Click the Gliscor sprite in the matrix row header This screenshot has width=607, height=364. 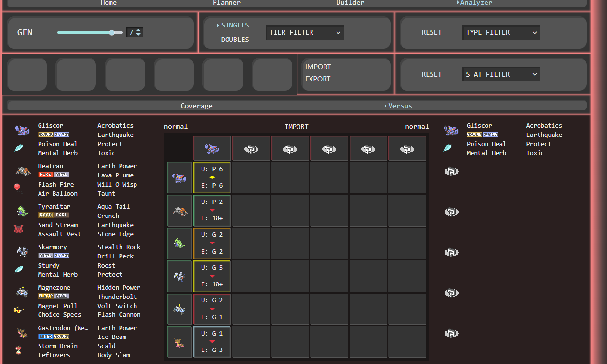[179, 178]
